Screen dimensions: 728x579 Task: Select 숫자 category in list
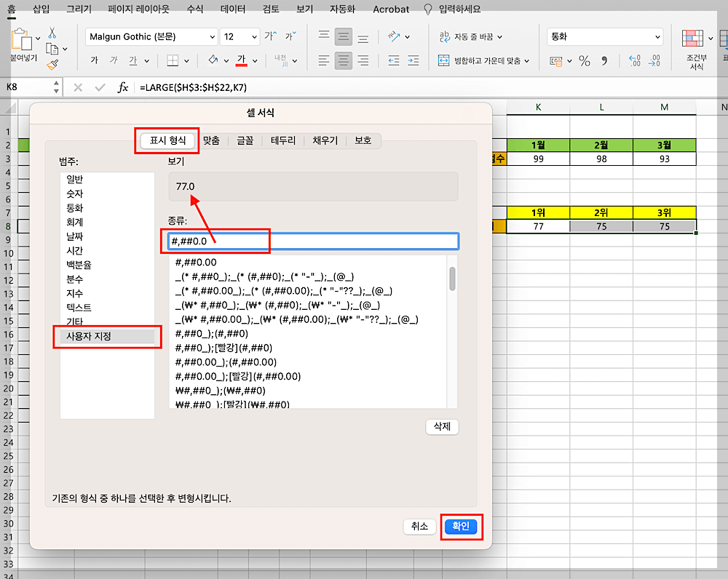click(107, 193)
